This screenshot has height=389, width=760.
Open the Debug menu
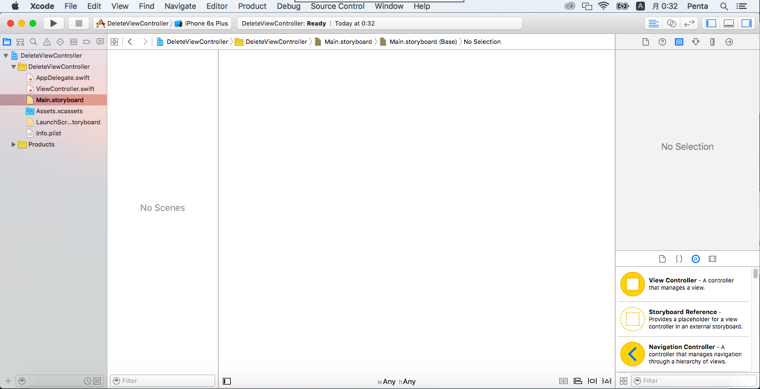(x=288, y=6)
